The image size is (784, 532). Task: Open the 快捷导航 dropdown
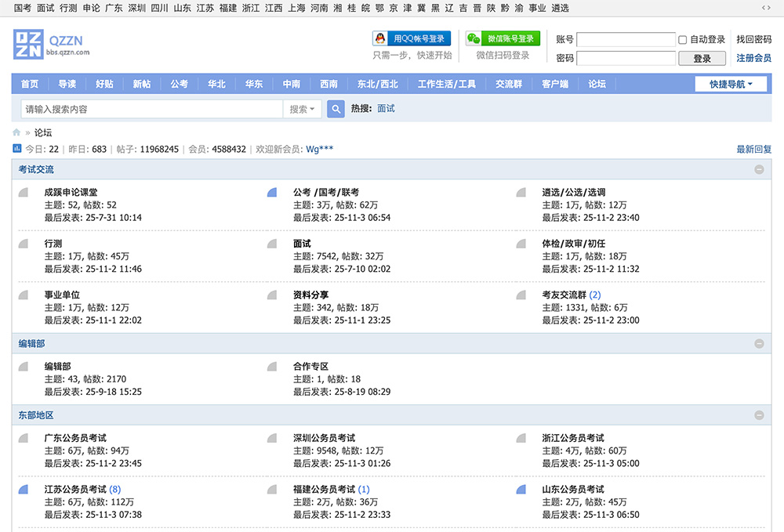pyautogui.click(x=731, y=84)
